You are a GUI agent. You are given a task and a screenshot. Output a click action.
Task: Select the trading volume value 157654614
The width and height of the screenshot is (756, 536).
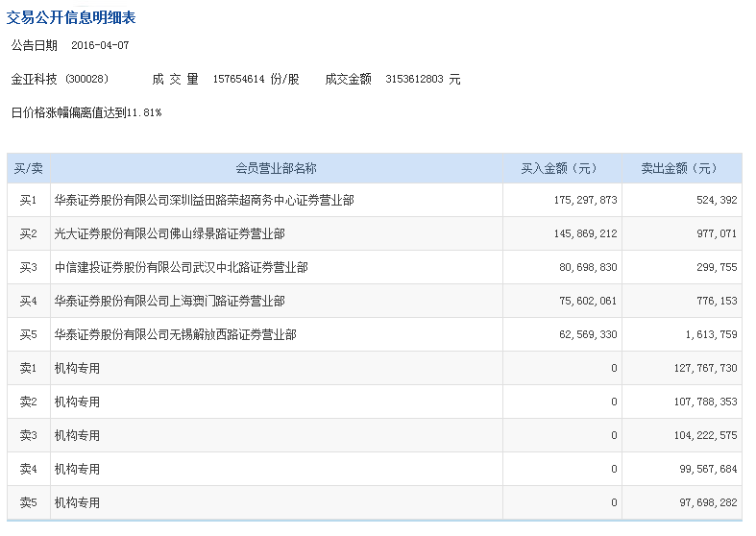(238, 79)
